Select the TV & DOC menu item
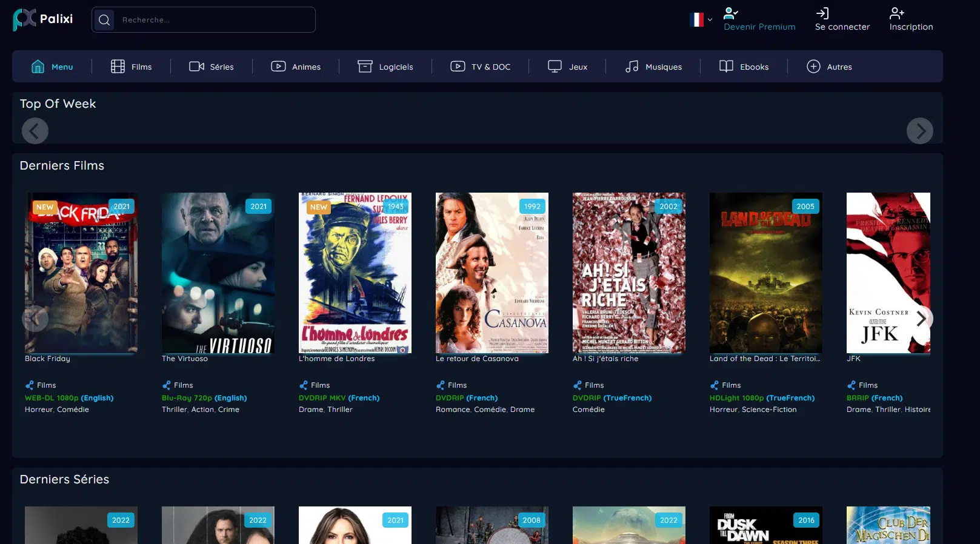Screen dimensions: 980x544 point(481,67)
